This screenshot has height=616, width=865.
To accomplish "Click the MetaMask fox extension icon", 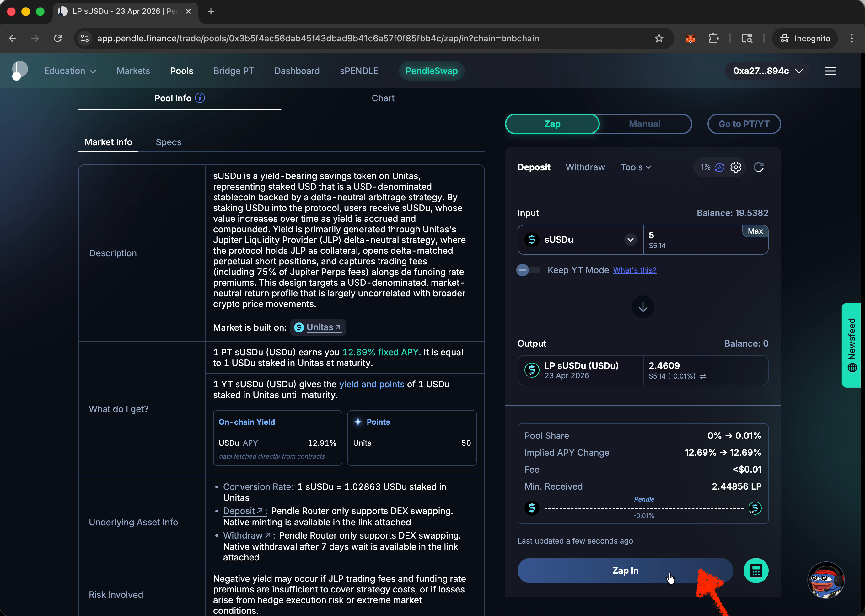I will [690, 38].
